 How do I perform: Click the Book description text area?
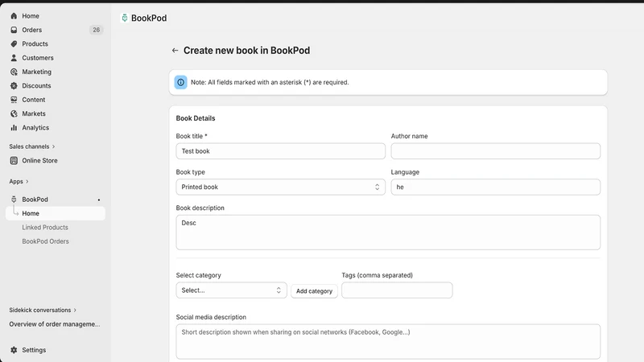coord(388,232)
